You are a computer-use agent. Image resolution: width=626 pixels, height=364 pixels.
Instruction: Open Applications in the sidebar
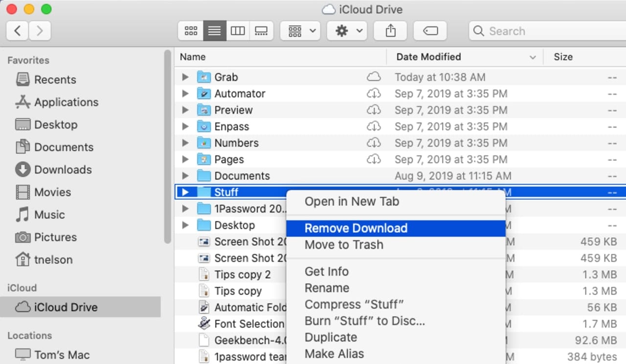(x=66, y=102)
